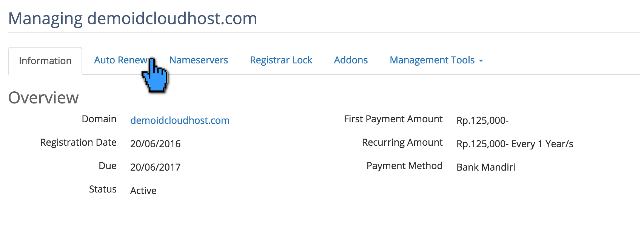Select the Registration Date value 20/06/2016
Viewport: 644px width, 228px height.
pyautogui.click(x=156, y=144)
